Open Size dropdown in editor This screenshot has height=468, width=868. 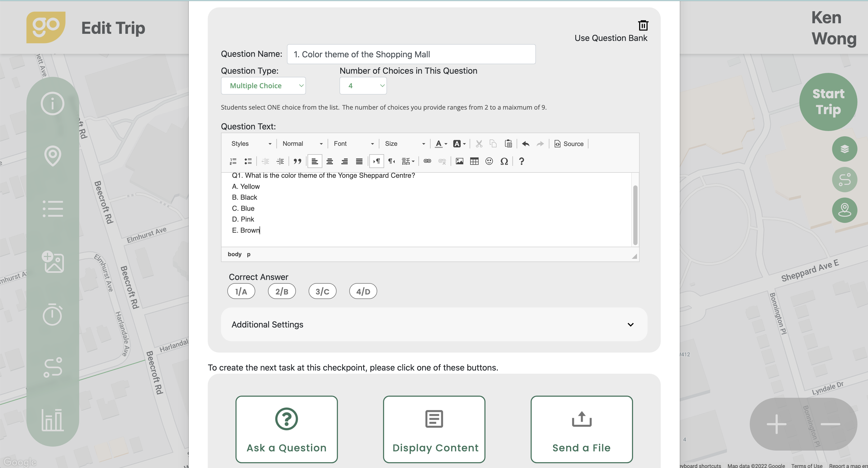405,144
